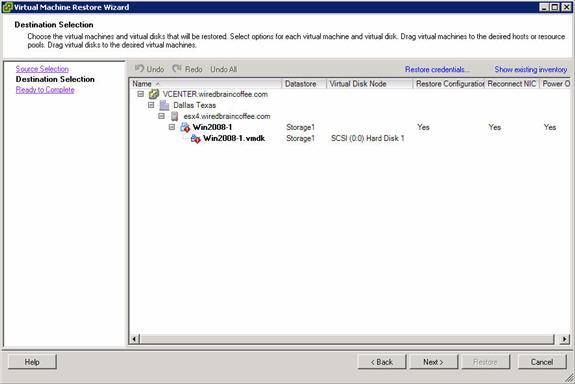
Task: Select VCENTER.wiredbraincoffee.com tree label
Action: 215,94
